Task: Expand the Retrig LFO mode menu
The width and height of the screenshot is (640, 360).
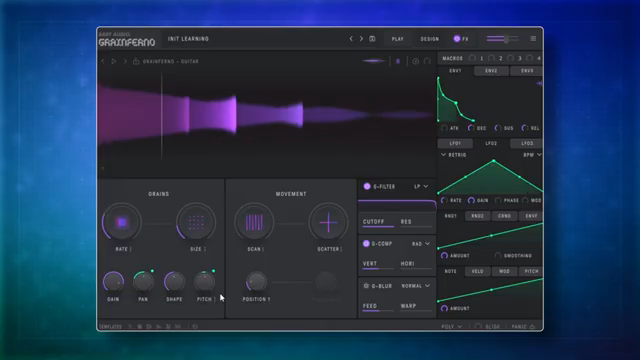Action: tap(453, 155)
